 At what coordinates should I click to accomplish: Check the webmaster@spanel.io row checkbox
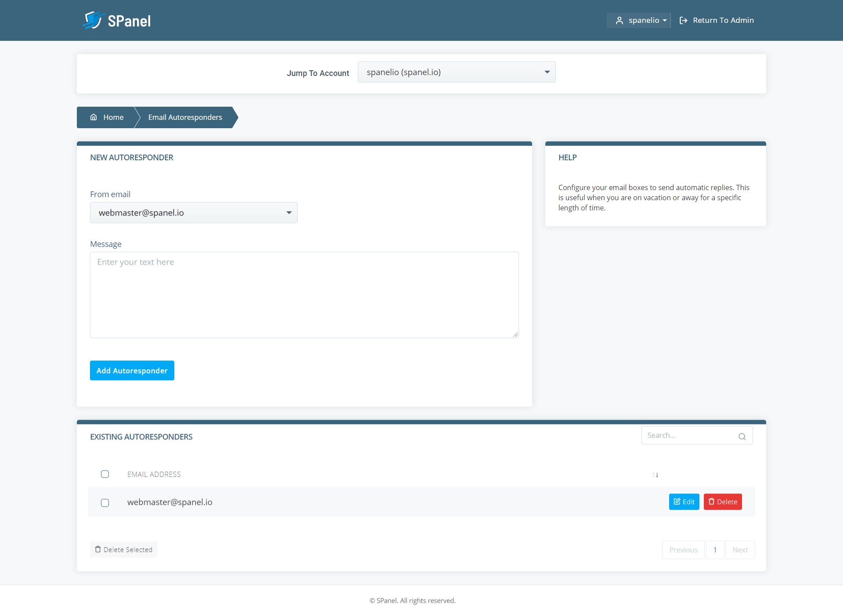coord(105,503)
